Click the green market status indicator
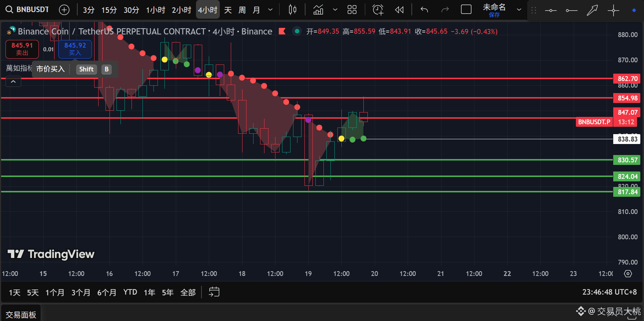644x321 pixels. pyautogui.click(x=297, y=32)
